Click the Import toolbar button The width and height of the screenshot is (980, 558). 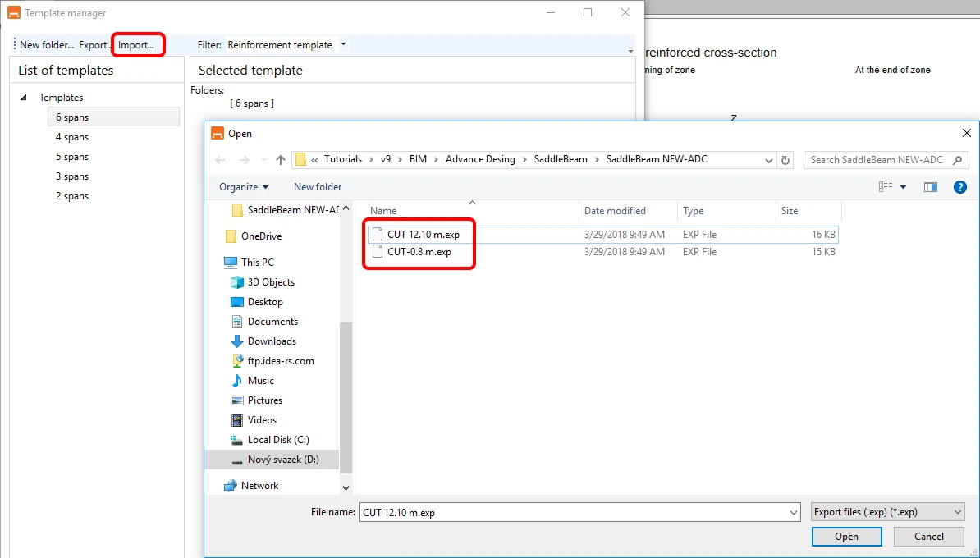click(136, 45)
